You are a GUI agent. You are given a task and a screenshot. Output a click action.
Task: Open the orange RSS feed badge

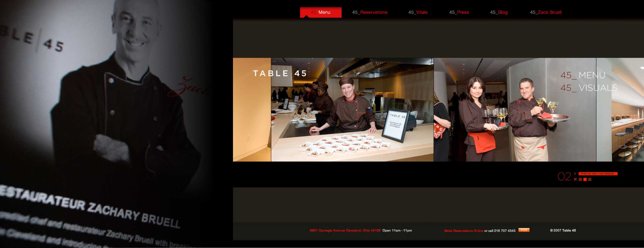[524, 230]
